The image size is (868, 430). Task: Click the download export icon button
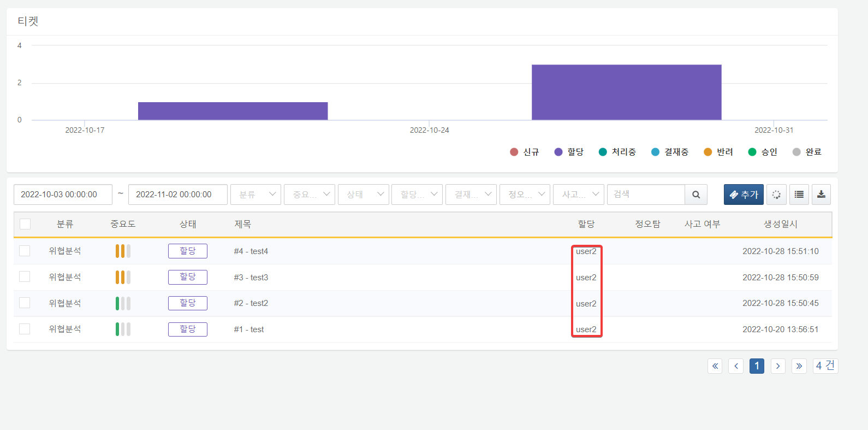[x=821, y=195]
